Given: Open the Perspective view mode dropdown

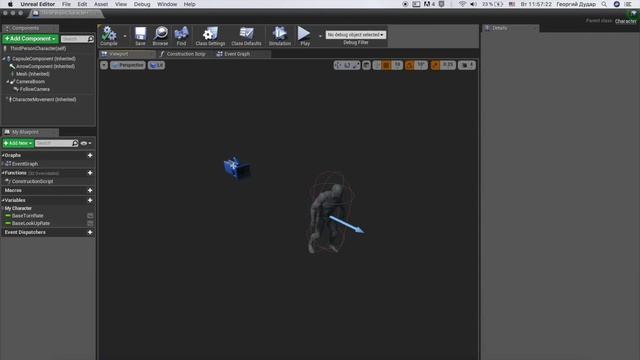Looking at the screenshot, I should [x=128, y=65].
